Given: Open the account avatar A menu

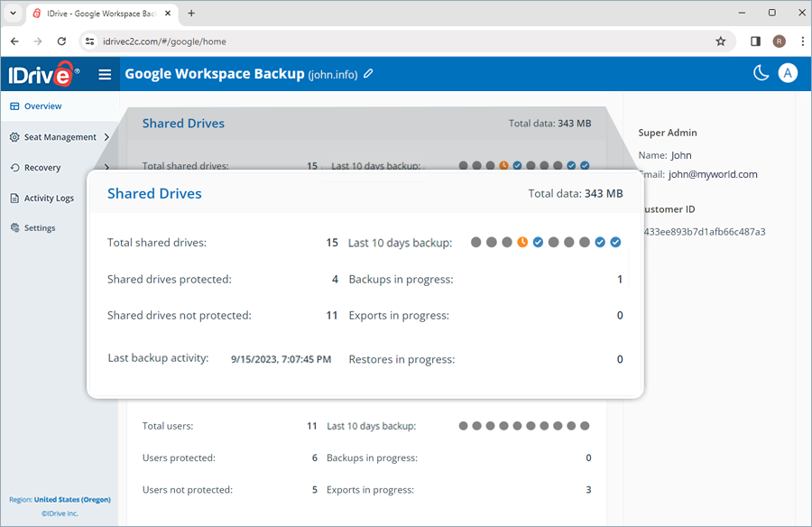Looking at the screenshot, I should [788, 73].
